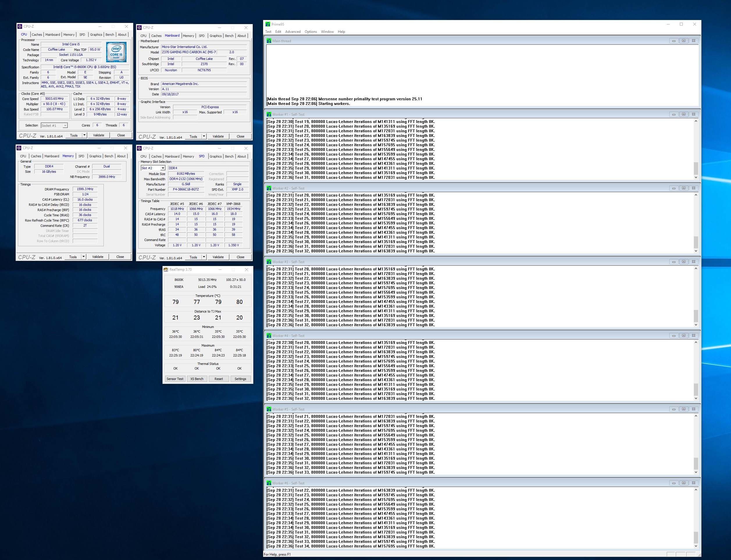The width and height of the screenshot is (731, 560).
Task: Click Main thread window icon in Prime95
Action: pos(269,41)
